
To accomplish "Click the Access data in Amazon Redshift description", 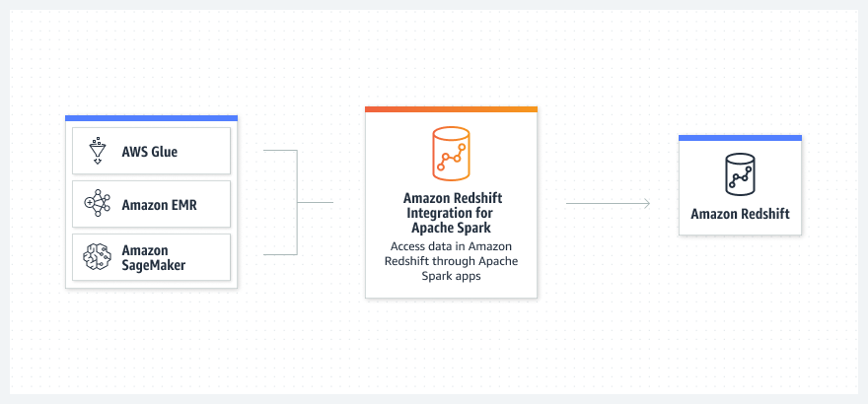I will click(x=451, y=261).
